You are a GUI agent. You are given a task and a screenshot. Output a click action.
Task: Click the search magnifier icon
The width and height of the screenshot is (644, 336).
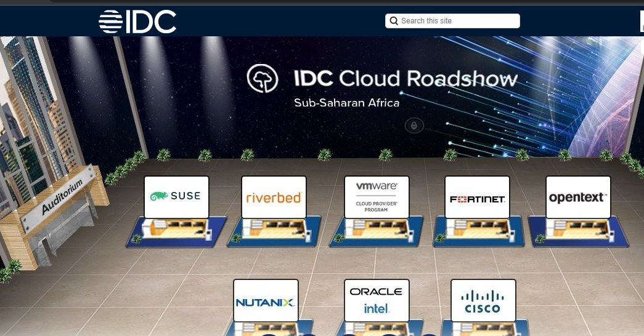click(394, 21)
